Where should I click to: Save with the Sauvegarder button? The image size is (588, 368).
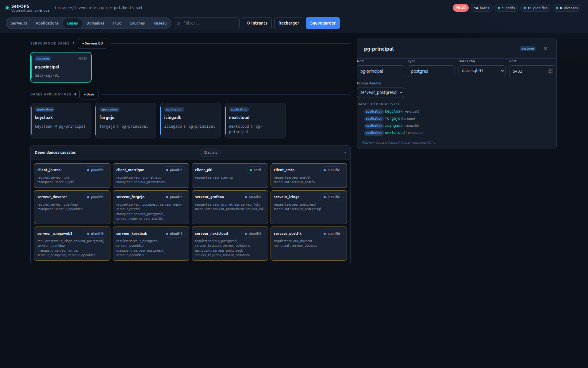[323, 23]
